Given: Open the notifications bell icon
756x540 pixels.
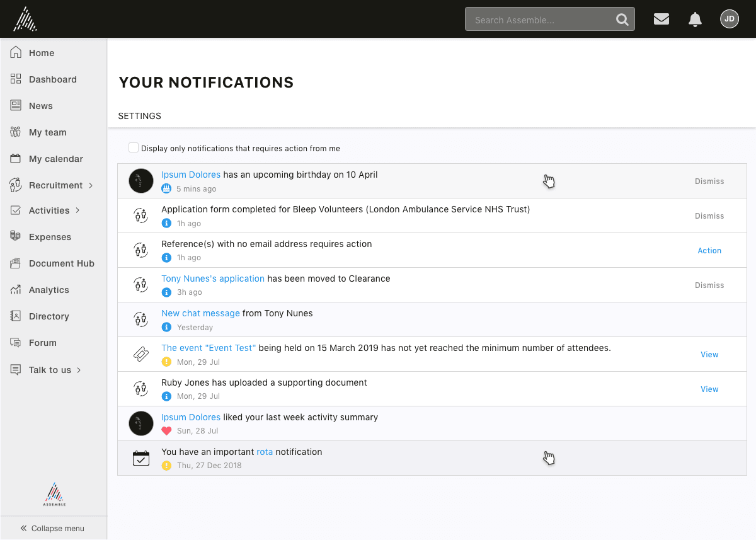Looking at the screenshot, I should pyautogui.click(x=696, y=20).
